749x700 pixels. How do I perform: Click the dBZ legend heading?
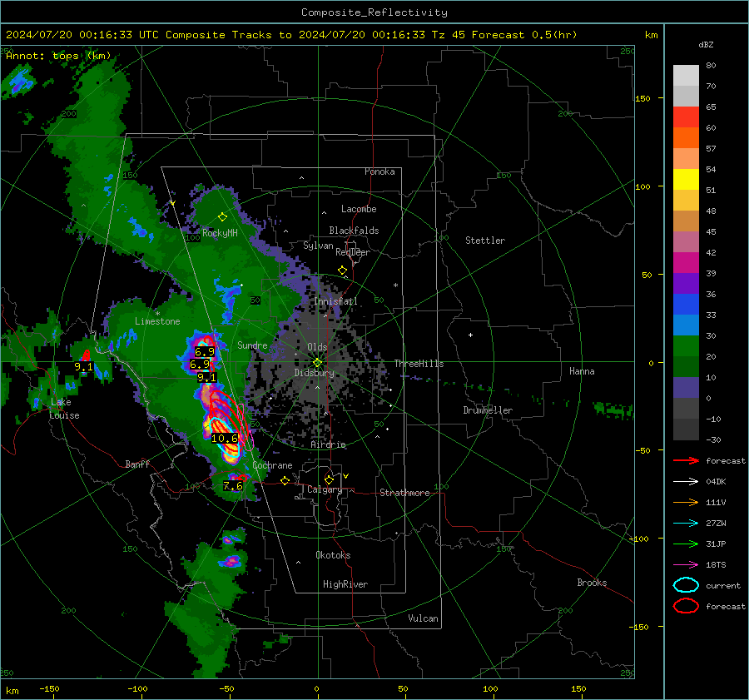(x=706, y=44)
